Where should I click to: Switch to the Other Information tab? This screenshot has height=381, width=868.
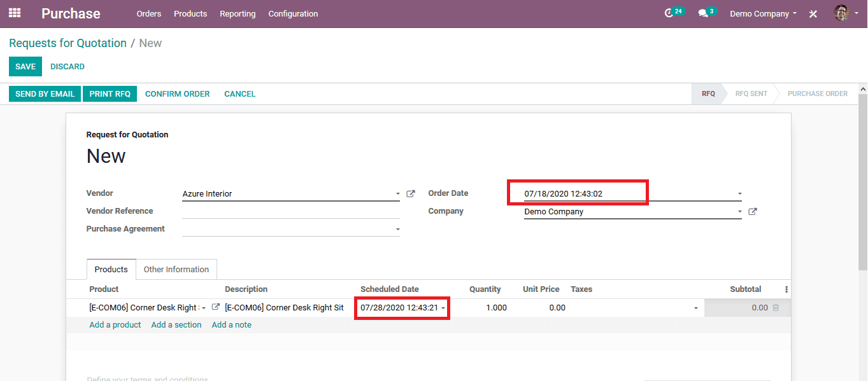(176, 269)
